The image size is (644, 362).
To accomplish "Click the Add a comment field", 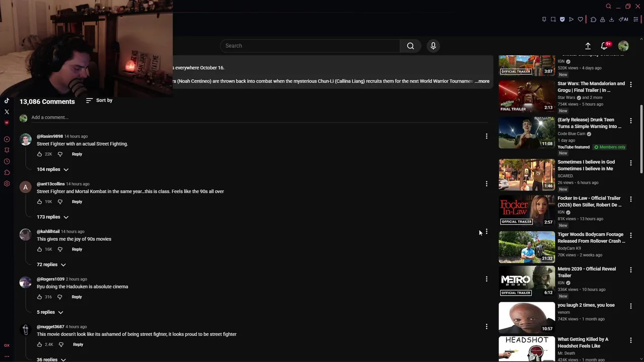I will click(x=260, y=118).
